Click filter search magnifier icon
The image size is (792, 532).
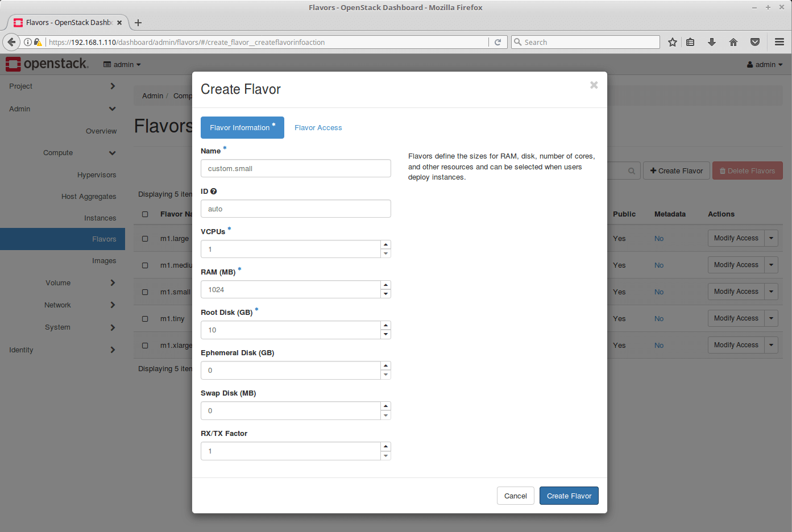click(x=631, y=171)
